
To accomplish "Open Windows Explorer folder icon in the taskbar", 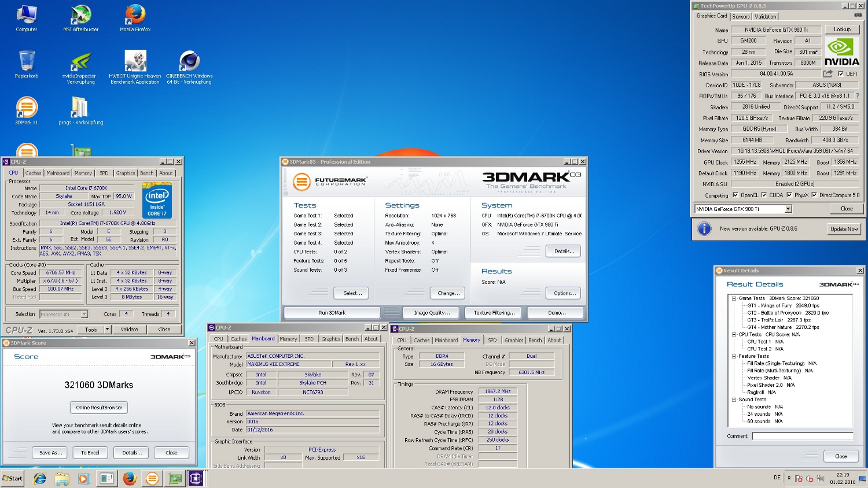I will point(61,478).
